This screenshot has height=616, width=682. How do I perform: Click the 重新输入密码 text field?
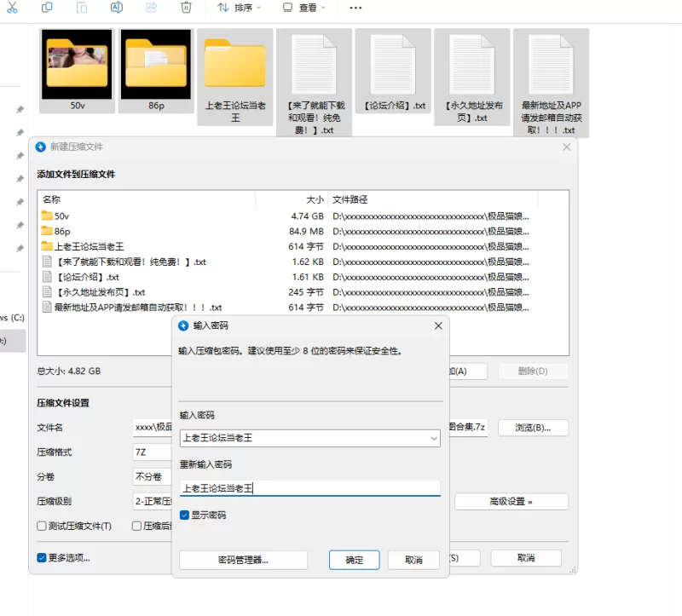pyautogui.click(x=309, y=488)
